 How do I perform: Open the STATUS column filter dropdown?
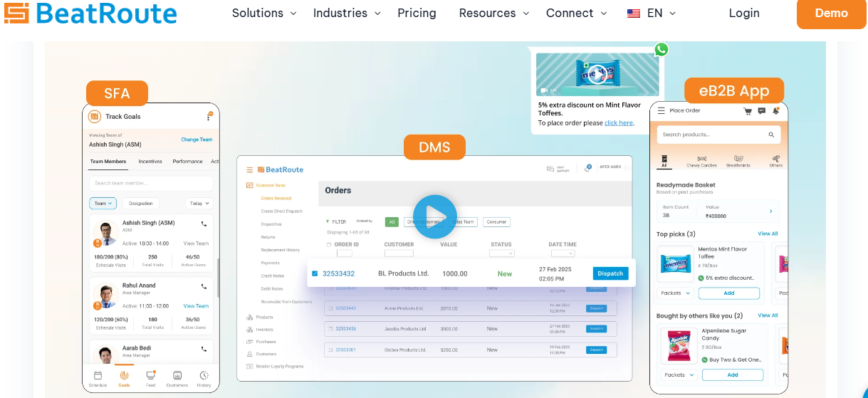coord(501,253)
